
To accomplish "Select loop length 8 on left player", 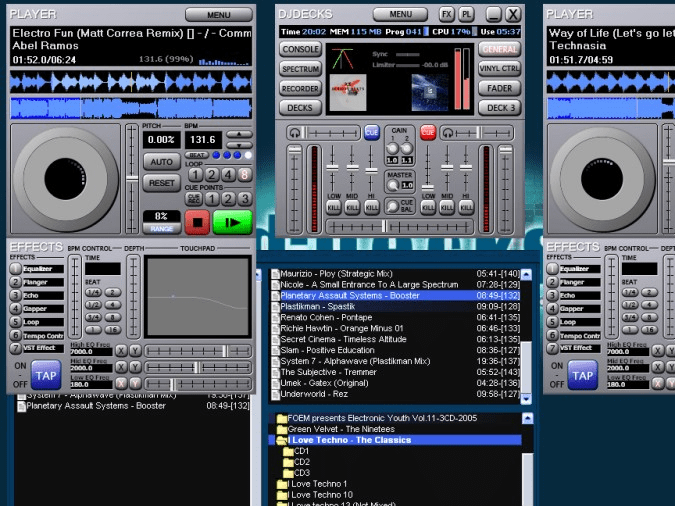I will pyautogui.click(x=245, y=174).
